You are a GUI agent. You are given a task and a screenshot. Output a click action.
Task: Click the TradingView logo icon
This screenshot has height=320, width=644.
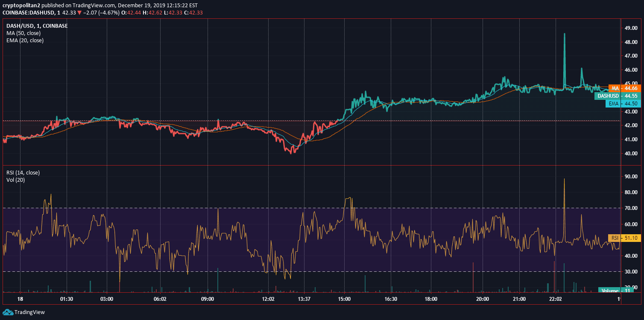(7, 312)
